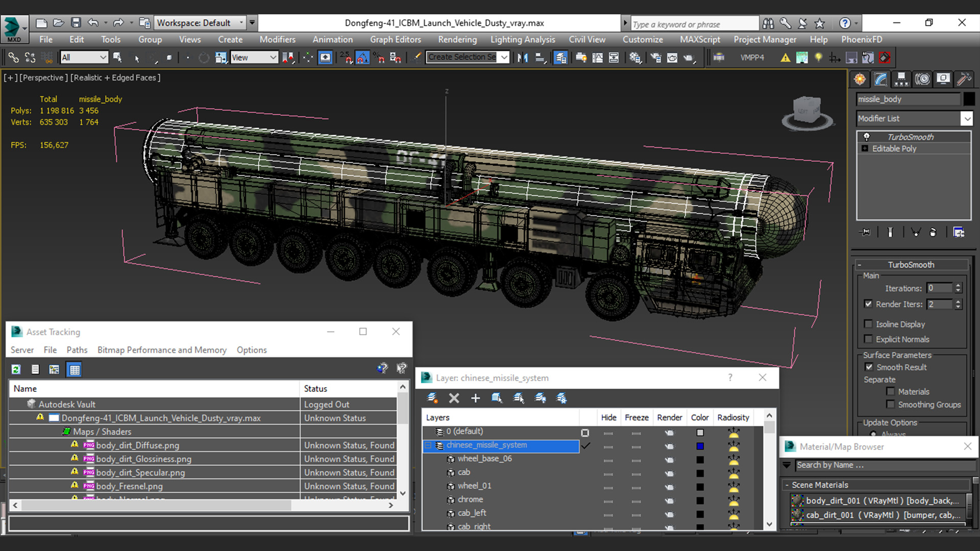The width and height of the screenshot is (980, 551).
Task: Click Add Selected Objects plus icon in Layer dialog
Action: tap(475, 398)
